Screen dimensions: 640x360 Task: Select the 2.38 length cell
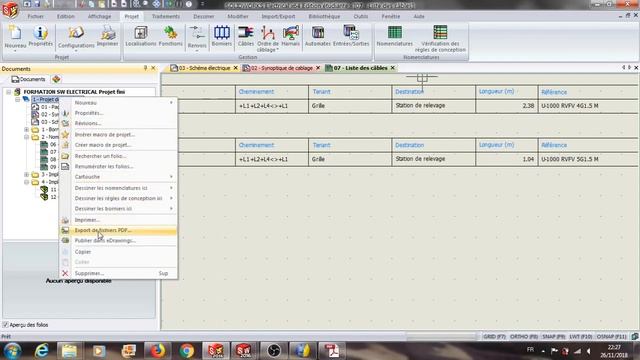tap(507, 106)
